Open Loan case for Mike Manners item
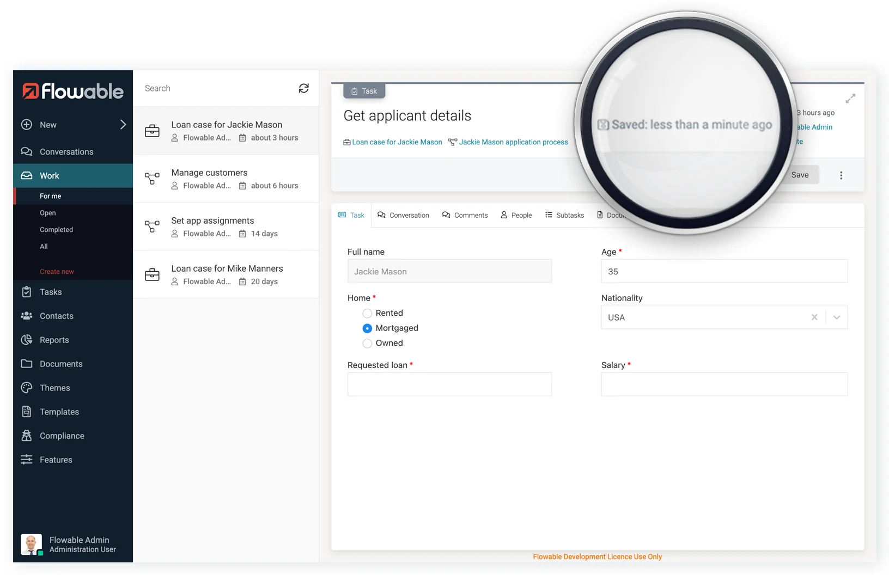The image size is (889, 588). (226, 274)
